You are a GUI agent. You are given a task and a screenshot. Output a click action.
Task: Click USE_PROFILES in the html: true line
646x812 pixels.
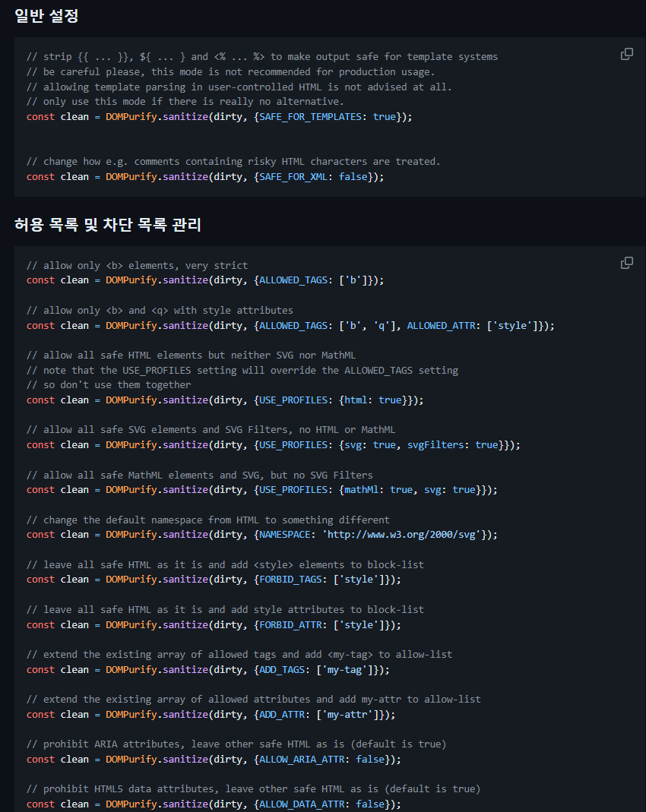click(293, 400)
